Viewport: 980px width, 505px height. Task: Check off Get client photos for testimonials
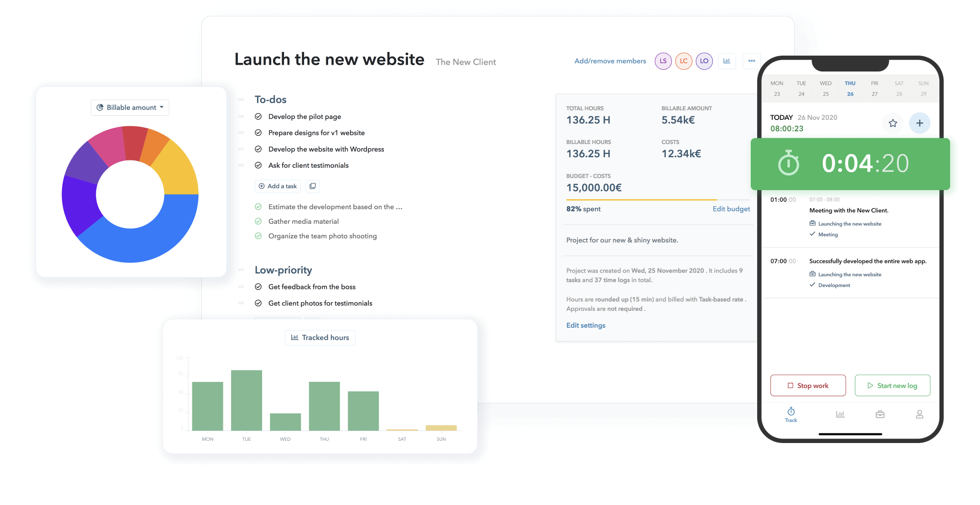point(258,303)
